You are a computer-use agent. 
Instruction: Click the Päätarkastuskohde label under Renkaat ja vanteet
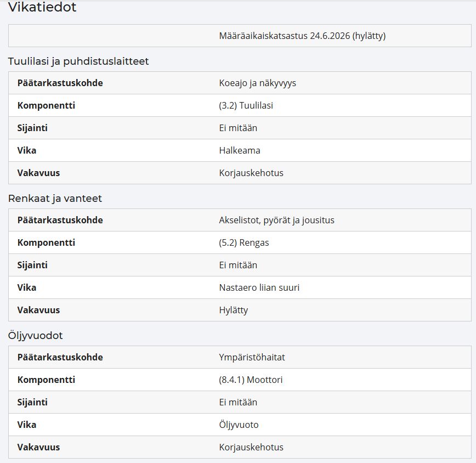click(60, 220)
